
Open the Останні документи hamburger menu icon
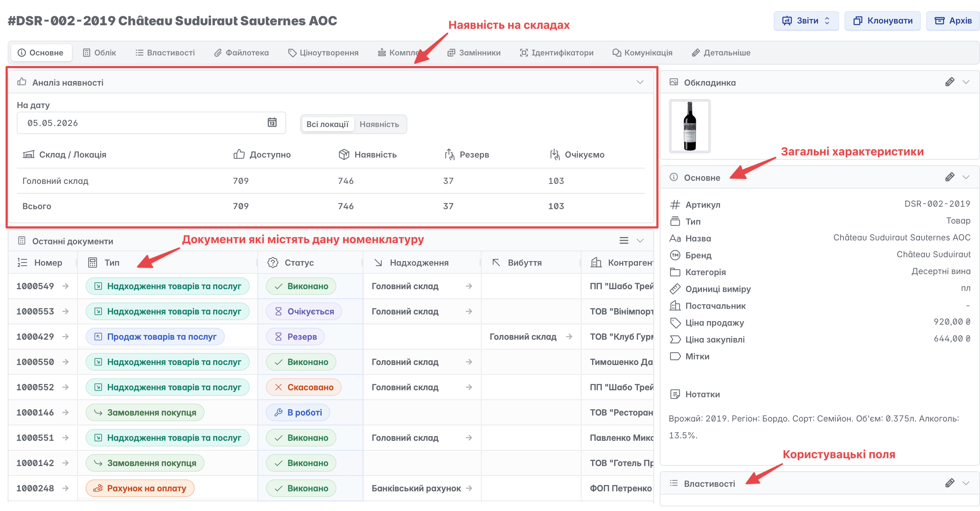pos(624,241)
